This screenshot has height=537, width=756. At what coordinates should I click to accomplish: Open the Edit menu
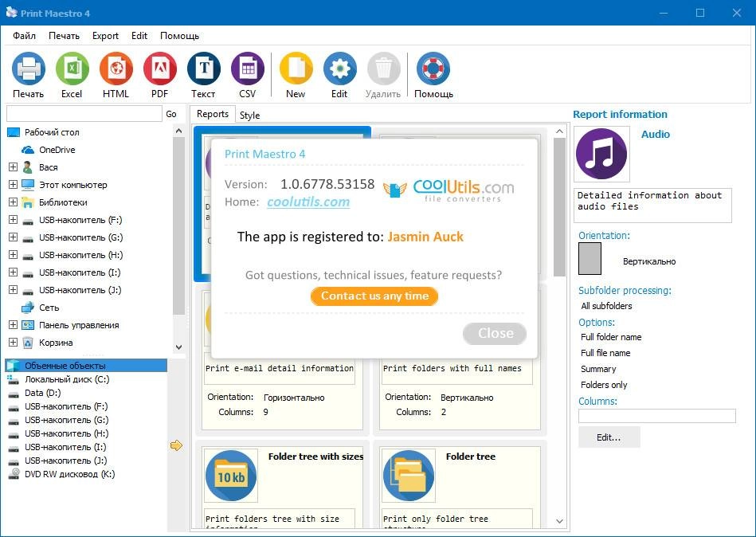(139, 36)
